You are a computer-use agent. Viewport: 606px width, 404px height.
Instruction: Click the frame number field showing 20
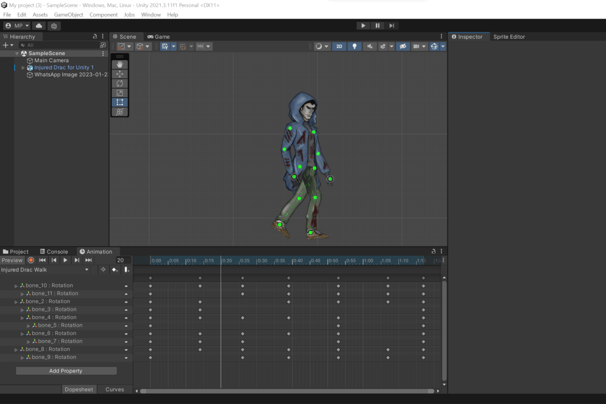point(124,260)
